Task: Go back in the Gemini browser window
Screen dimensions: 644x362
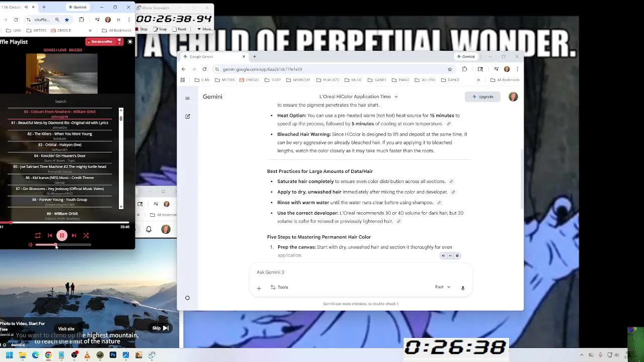Action: click(184, 69)
